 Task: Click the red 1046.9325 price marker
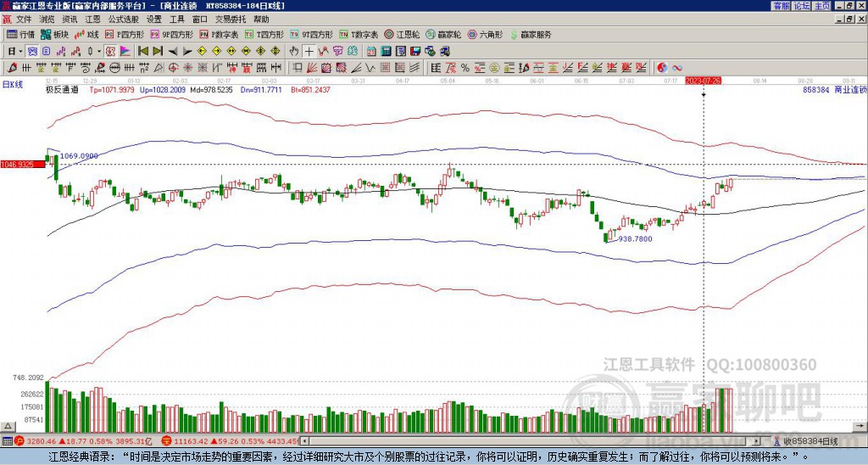pyautogui.click(x=22, y=165)
